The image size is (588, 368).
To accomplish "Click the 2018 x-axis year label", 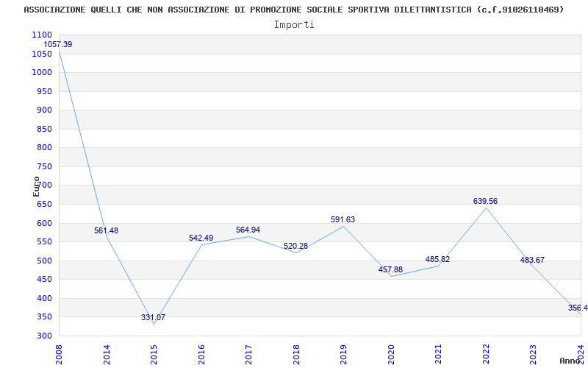I will tap(296, 355).
